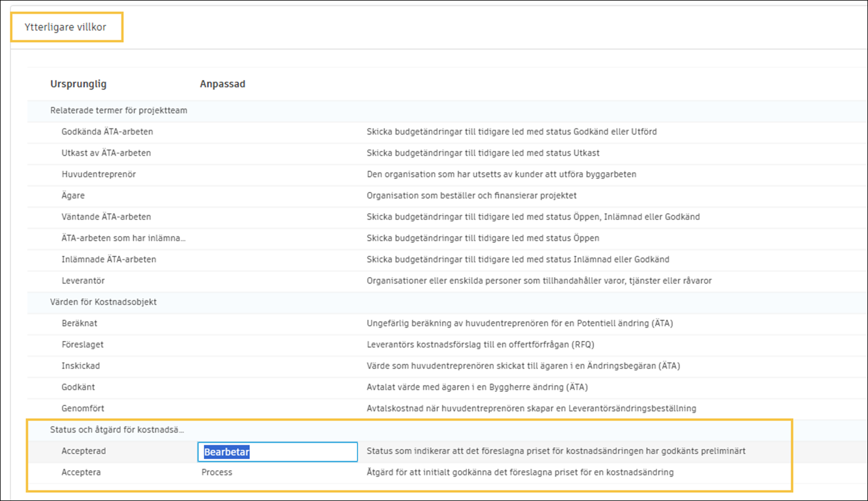
Task: Select the Beräknat cost value row
Action: (79, 323)
